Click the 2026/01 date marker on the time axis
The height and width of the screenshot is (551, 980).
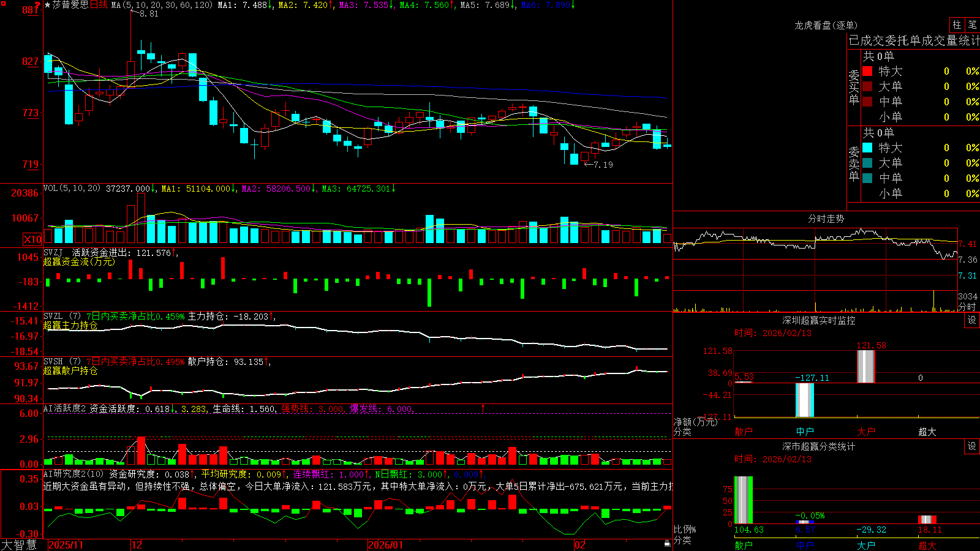386,545
